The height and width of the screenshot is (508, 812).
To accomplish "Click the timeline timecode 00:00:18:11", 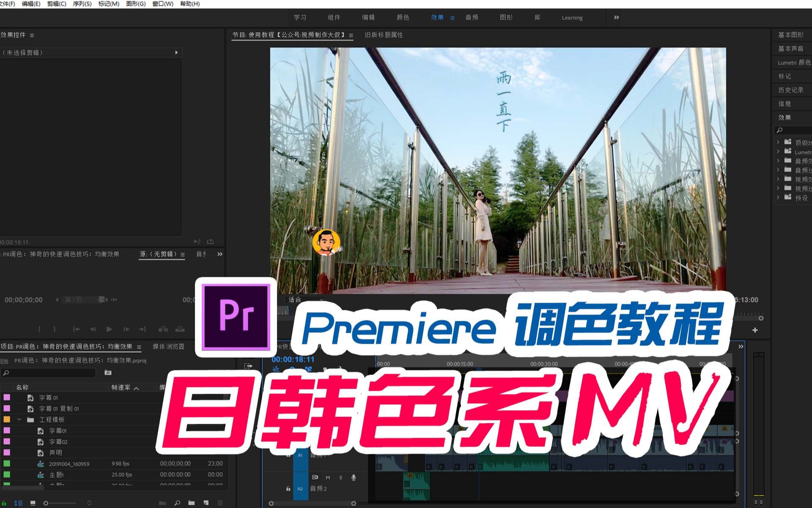I will (293, 359).
